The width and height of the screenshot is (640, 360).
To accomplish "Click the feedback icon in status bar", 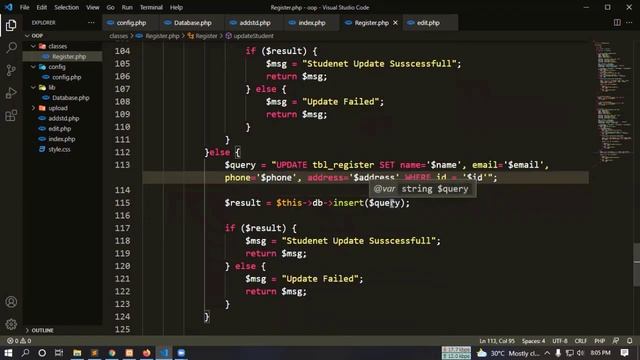I will point(616,341).
